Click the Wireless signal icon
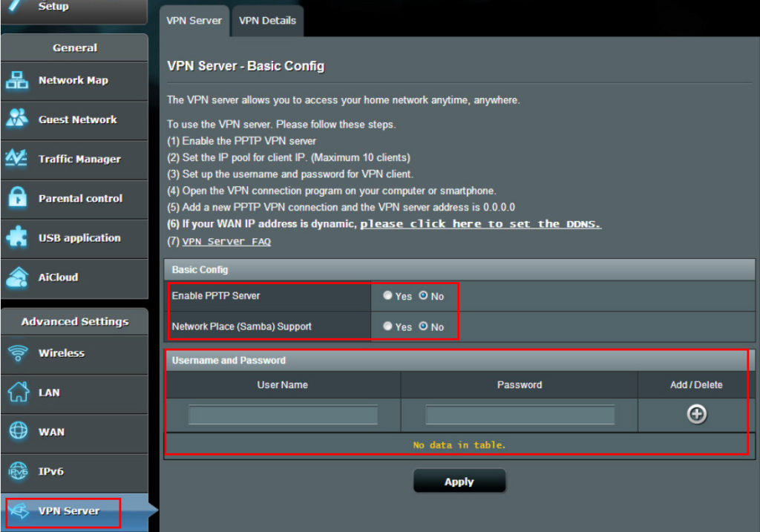Image resolution: width=760 pixels, height=532 pixels. [x=18, y=353]
